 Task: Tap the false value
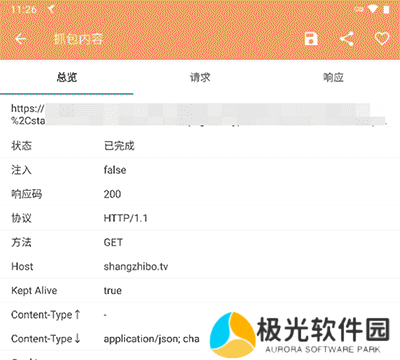115,170
